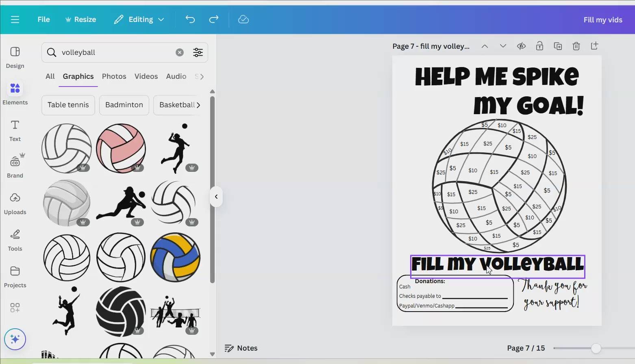Image resolution: width=635 pixels, height=364 pixels.
Task: Click the zoom slider handle
Action: pos(596,348)
